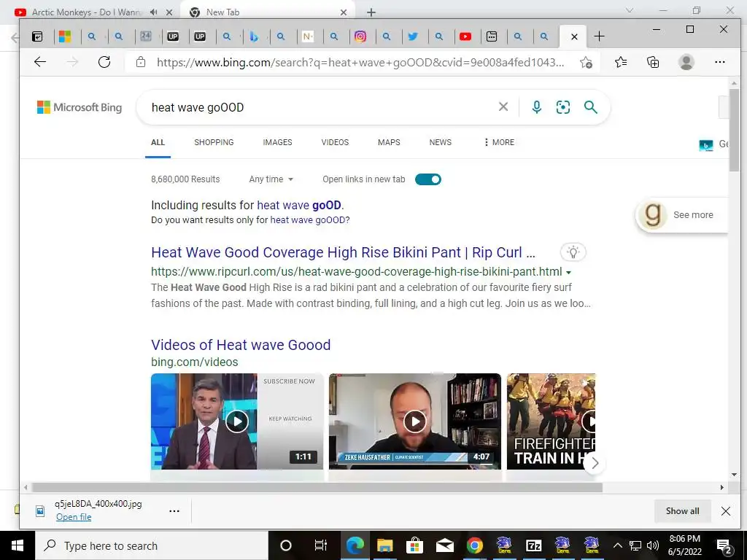This screenshot has width=747, height=560.
Task: Open the Heat Wave Good Coverage Rip Curl result
Action: [343, 252]
